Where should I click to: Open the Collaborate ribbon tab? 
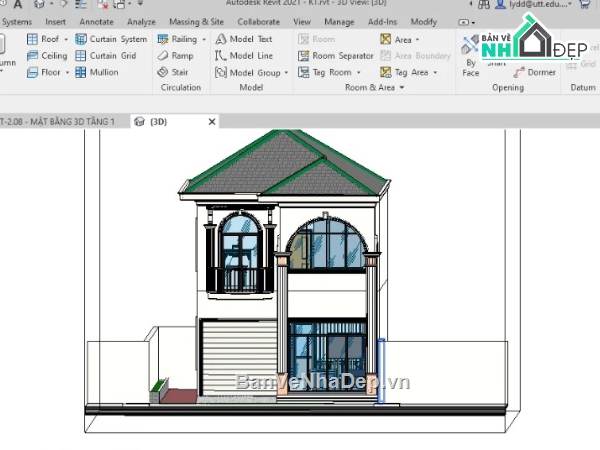(x=259, y=22)
